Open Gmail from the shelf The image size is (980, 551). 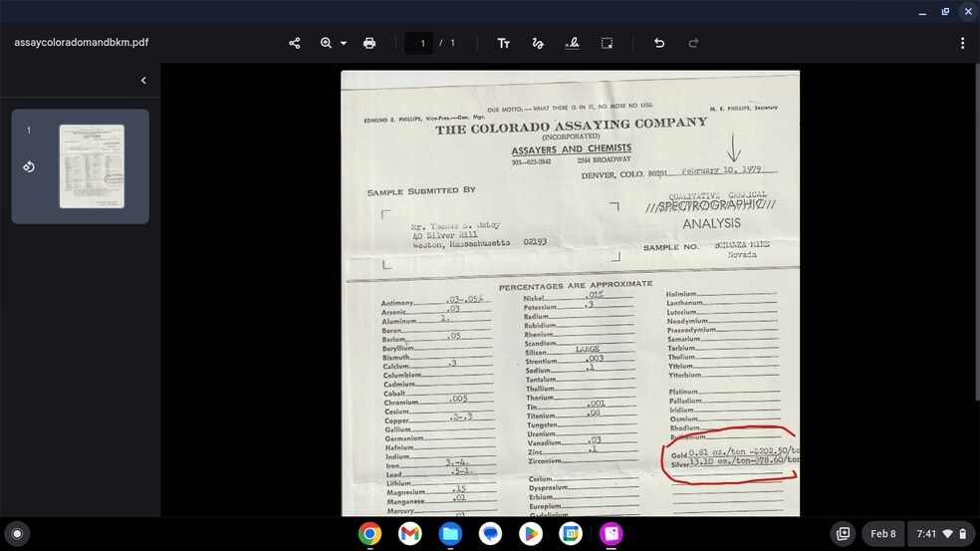[410, 533]
